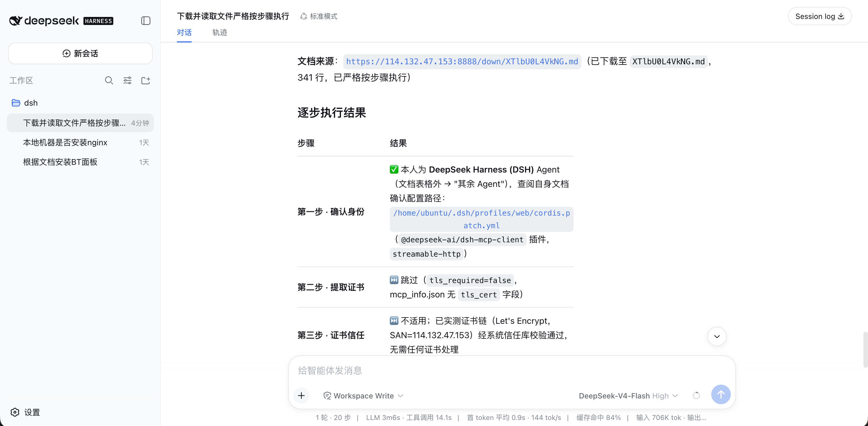Screen dimensions: 868x426
Task: Click 输入 706K tok status entry
Action: [x=671, y=418]
